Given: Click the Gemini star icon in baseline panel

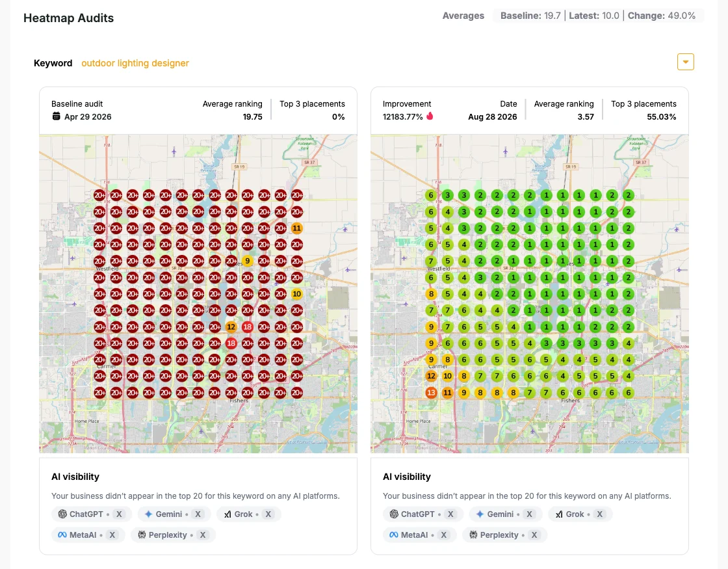Looking at the screenshot, I should (x=149, y=514).
